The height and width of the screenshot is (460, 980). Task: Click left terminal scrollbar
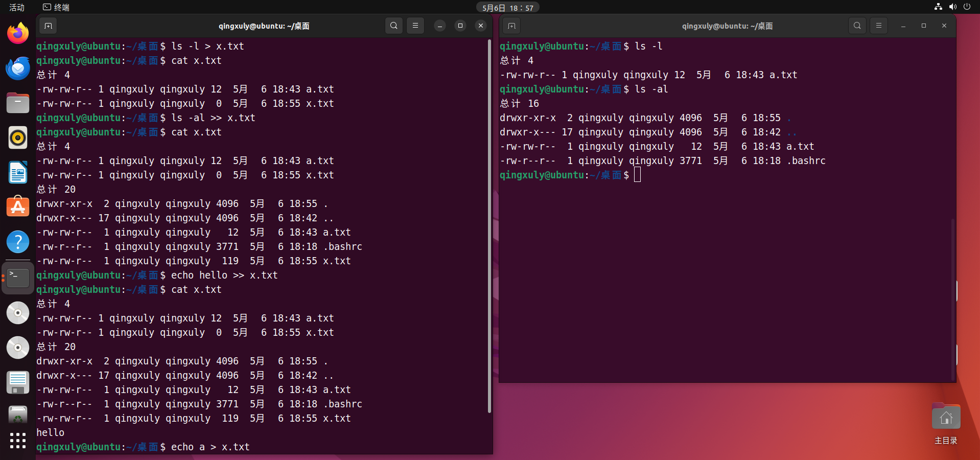[x=489, y=226]
